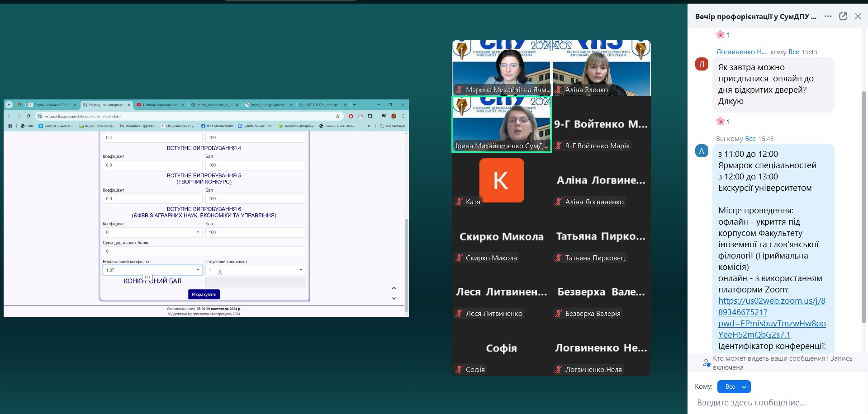Screen dimensions: 868x414
Task: Type in the Введите здесь сообщение field
Action: point(769,402)
